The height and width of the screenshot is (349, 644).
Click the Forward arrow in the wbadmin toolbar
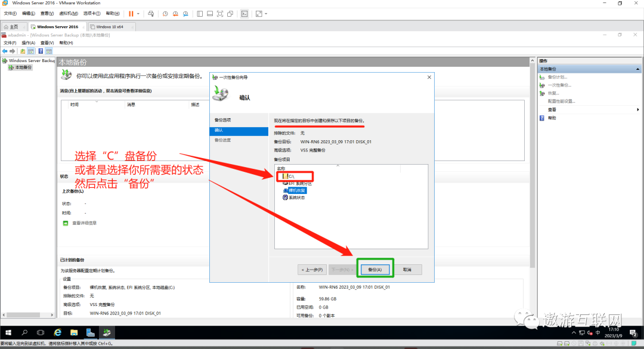pyautogui.click(x=13, y=51)
